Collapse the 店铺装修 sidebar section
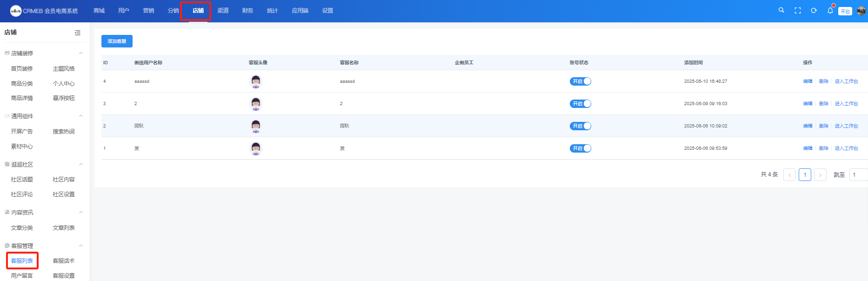Image resolution: width=868 pixels, height=281 pixels. (x=81, y=54)
